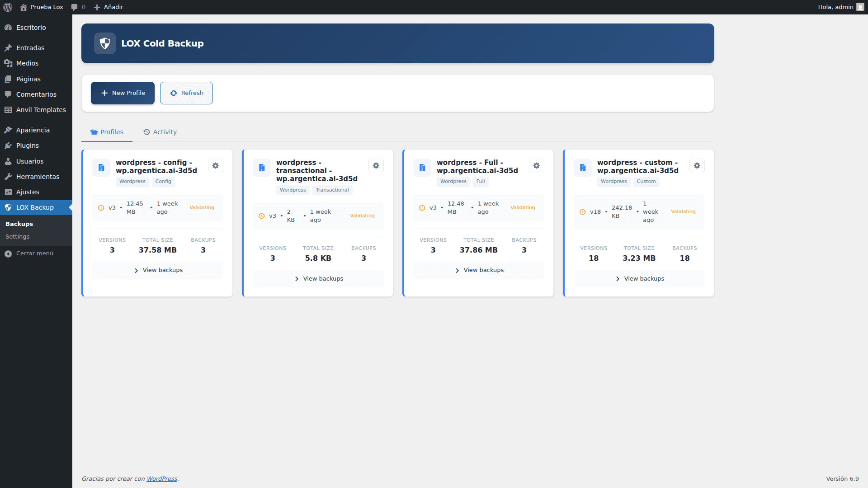
Task: Click the admin avatar in the top right
Action: coord(860,7)
